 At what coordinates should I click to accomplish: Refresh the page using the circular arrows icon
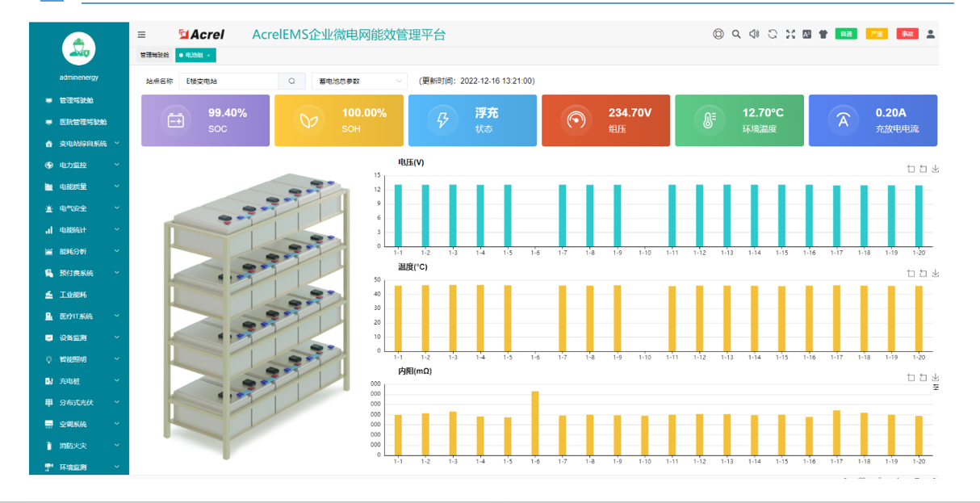click(773, 34)
